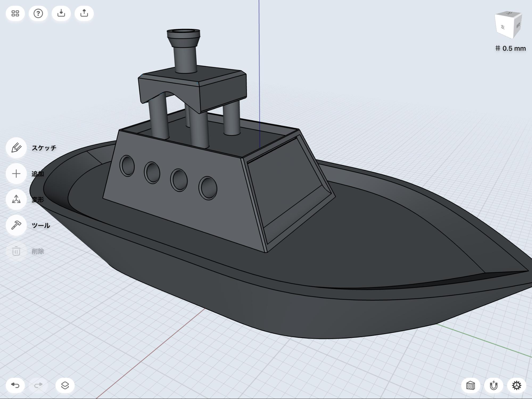Redo the last undone action
Image resolution: width=532 pixels, height=399 pixels.
tap(38, 385)
